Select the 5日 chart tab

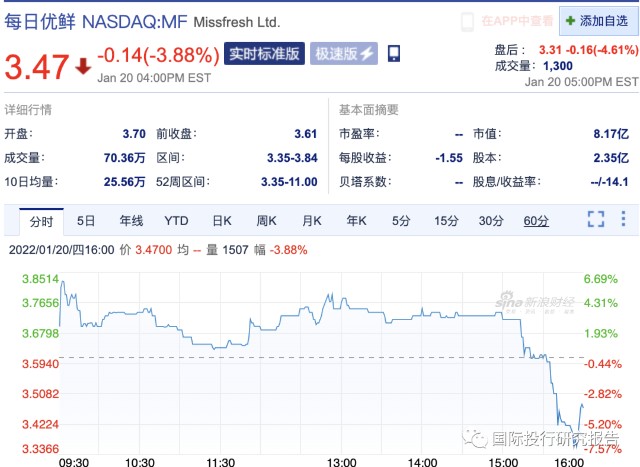pyautogui.click(x=86, y=221)
